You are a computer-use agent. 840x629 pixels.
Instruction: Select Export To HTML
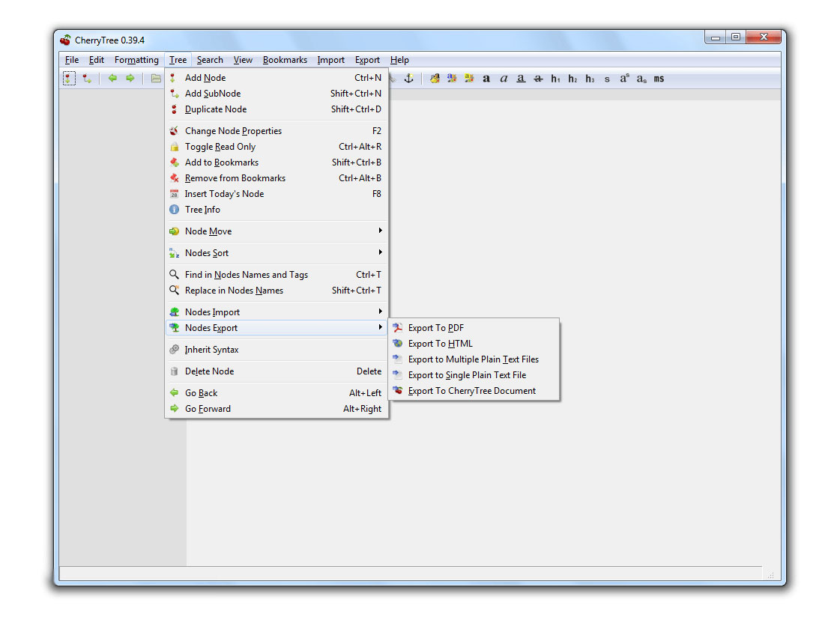coord(474,344)
